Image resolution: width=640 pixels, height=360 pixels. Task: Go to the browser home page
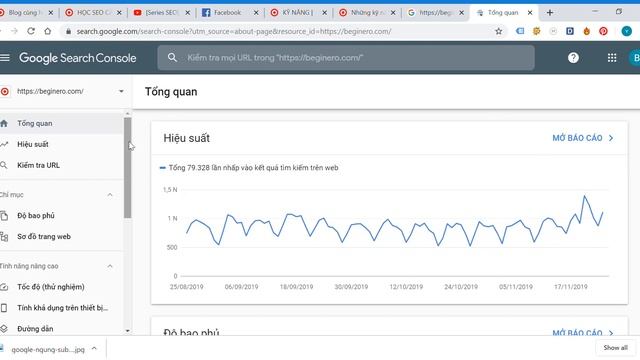[48, 31]
